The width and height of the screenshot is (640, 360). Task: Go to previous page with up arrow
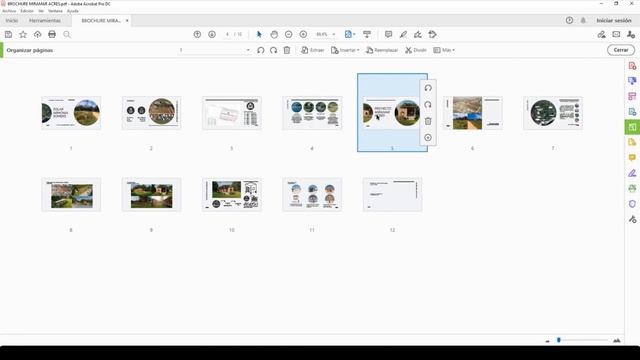pyautogui.click(x=197, y=35)
